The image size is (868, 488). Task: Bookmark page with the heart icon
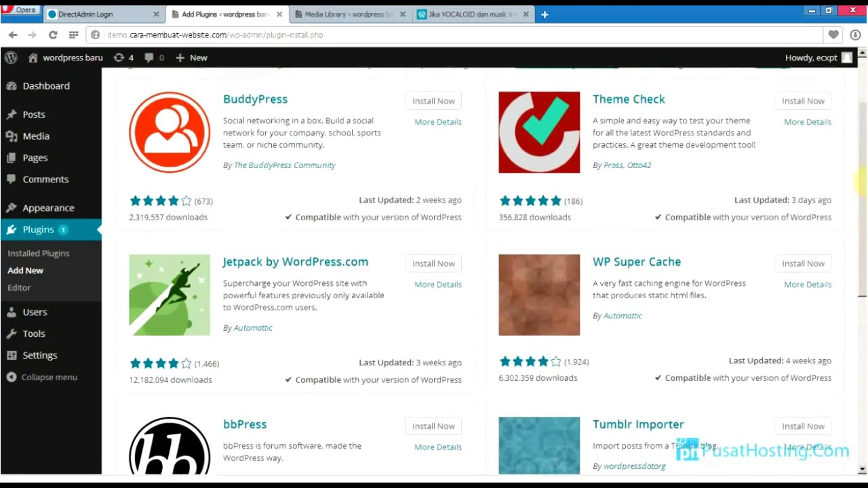point(833,35)
